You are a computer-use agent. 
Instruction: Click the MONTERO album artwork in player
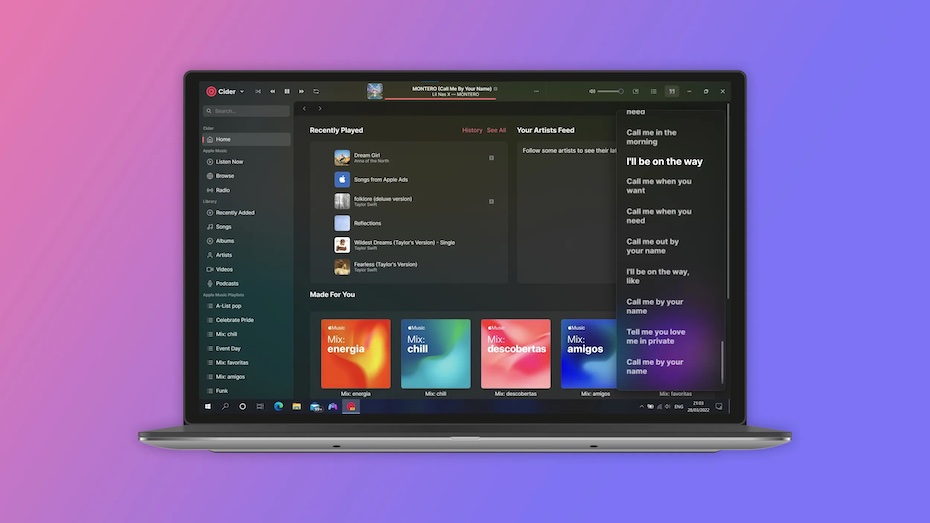coord(375,91)
